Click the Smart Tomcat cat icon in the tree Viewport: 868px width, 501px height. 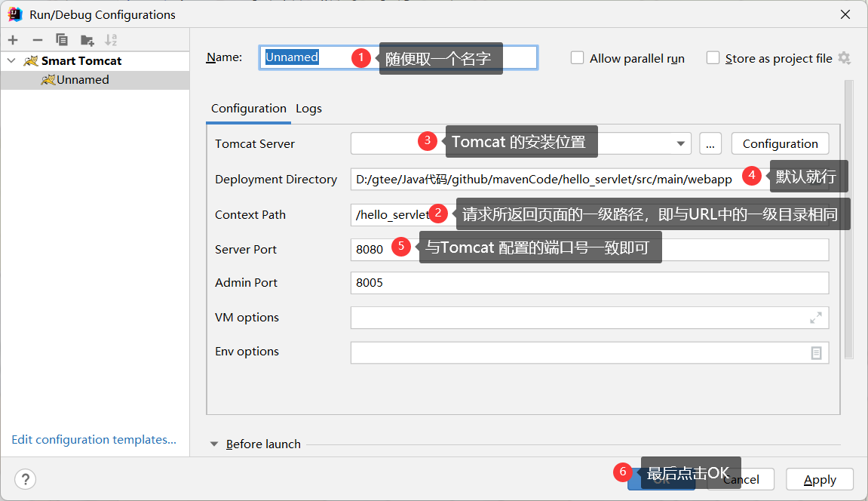click(30, 61)
